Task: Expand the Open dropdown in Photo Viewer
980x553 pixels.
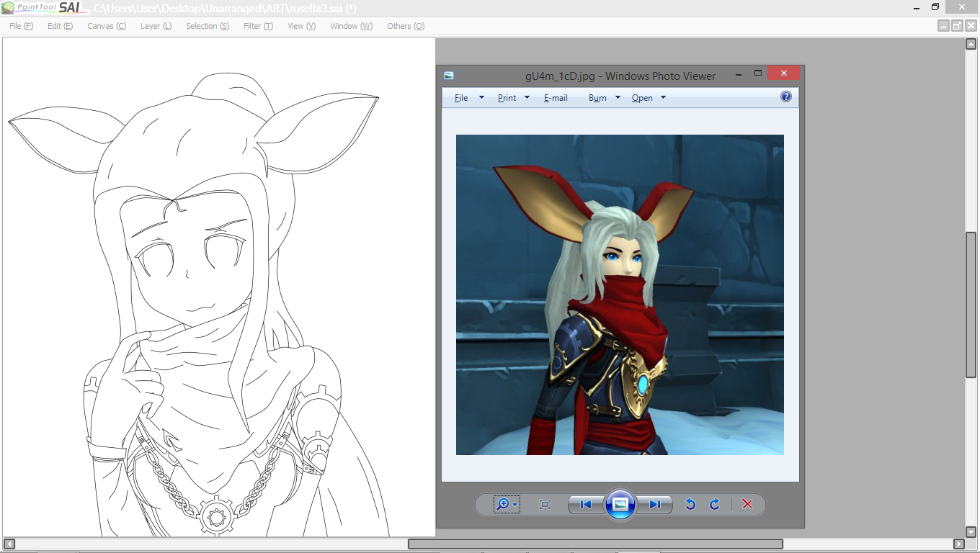Action: pos(649,98)
